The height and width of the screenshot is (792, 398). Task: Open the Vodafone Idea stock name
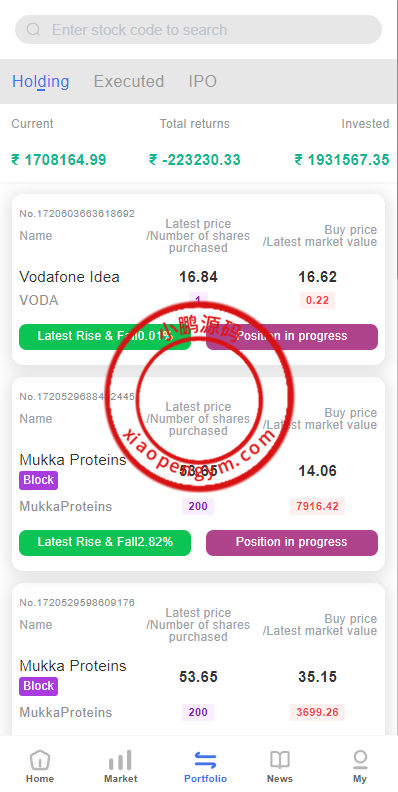69,277
